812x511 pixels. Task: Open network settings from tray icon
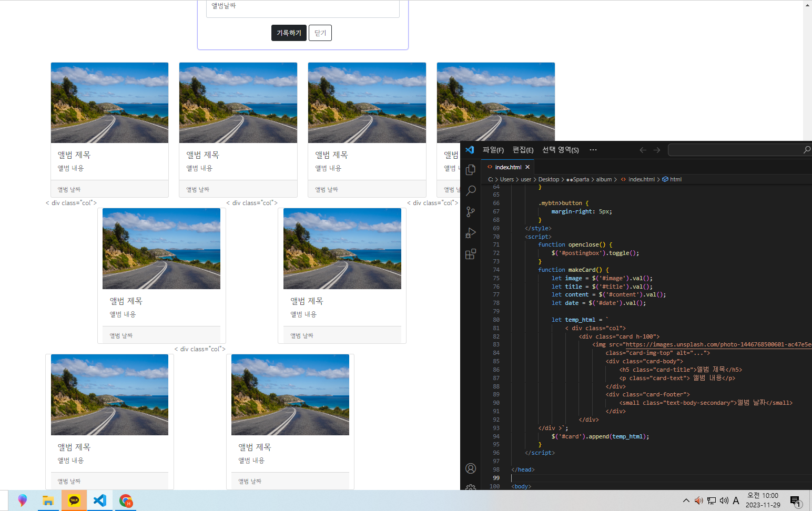pos(712,500)
